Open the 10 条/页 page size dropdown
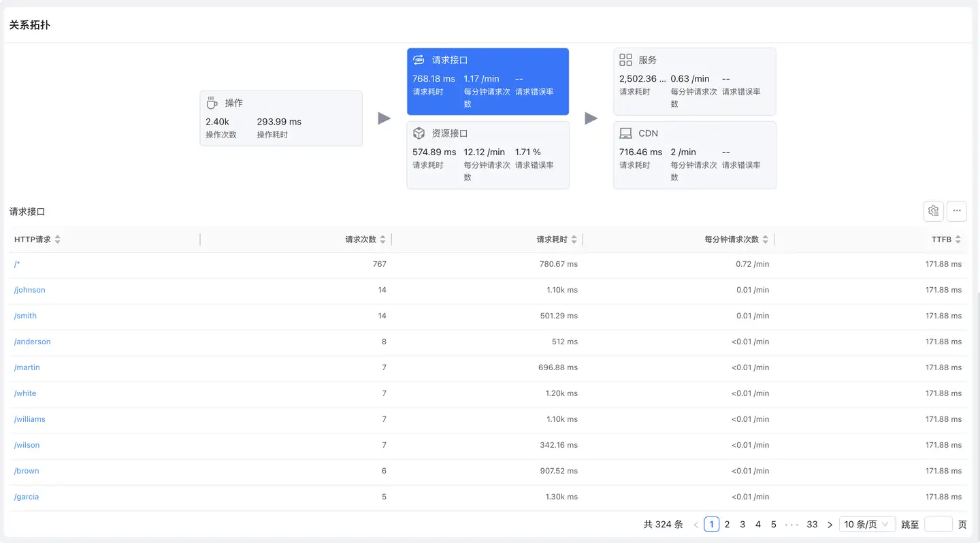Viewport: 980px width, 543px height. point(866,524)
